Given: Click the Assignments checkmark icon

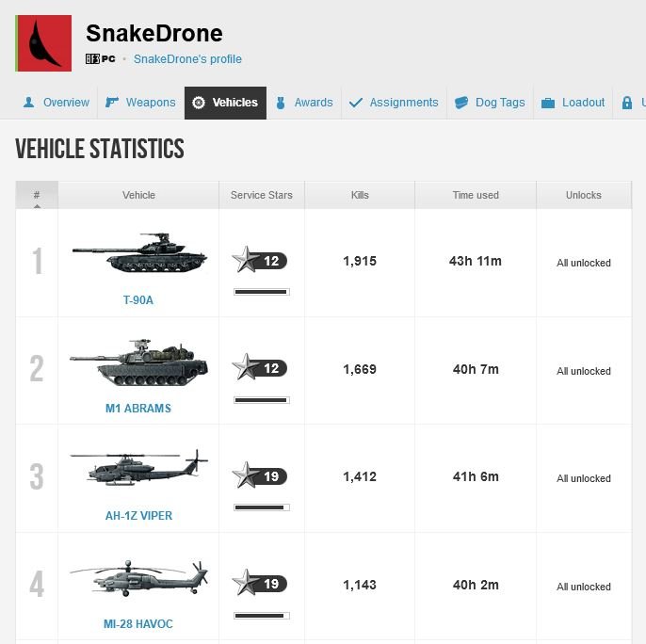Looking at the screenshot, I should click(356, 103).
